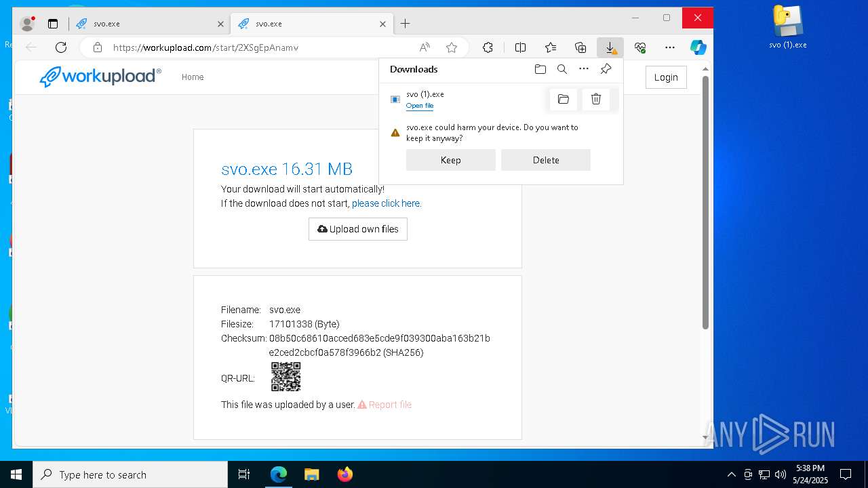Open Microsoft Edge from taskbar
The height and width of the screenshot is (488, 868).
(279, 474)
